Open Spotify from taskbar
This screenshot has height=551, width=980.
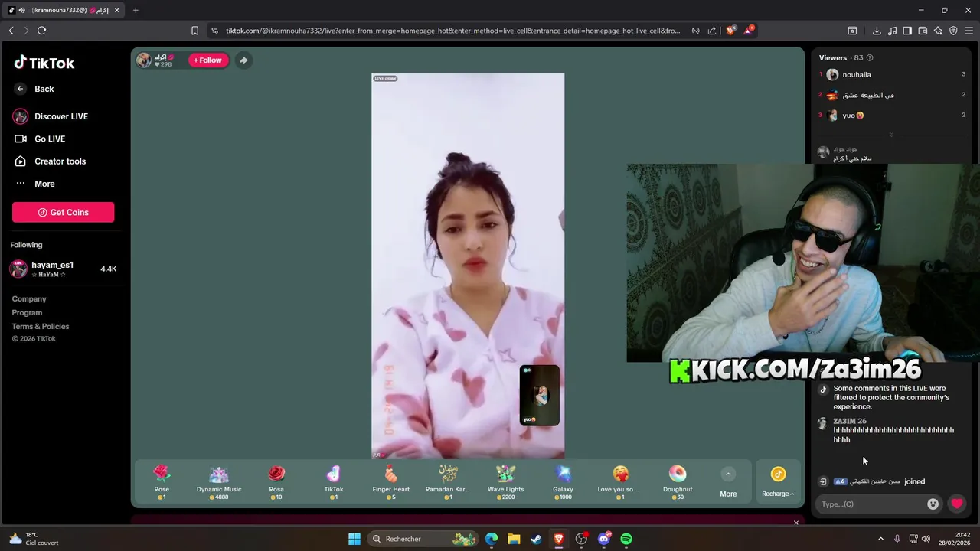pos(626,539)
